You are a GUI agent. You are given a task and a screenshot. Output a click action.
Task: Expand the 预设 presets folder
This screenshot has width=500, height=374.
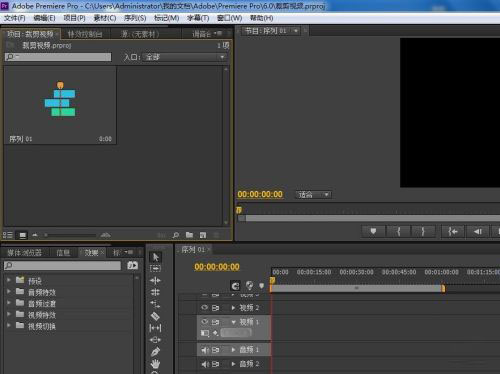9,280
